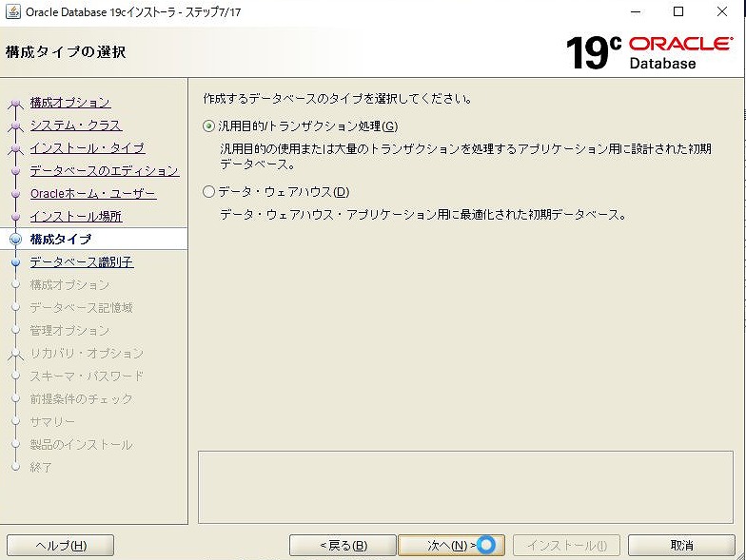The image size is (746, 560).
Task: Click the 戻る(B) button
Action: (x=343, y=546)
